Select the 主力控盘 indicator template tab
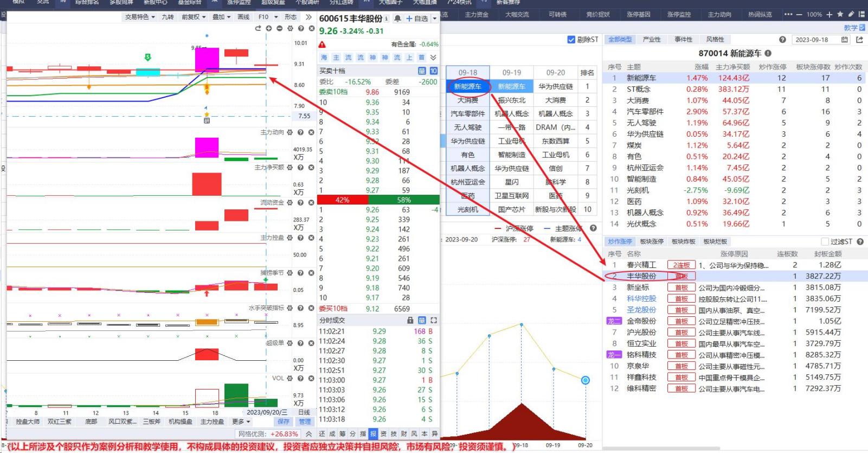The image size is (868, 453). tap(212, 422)
